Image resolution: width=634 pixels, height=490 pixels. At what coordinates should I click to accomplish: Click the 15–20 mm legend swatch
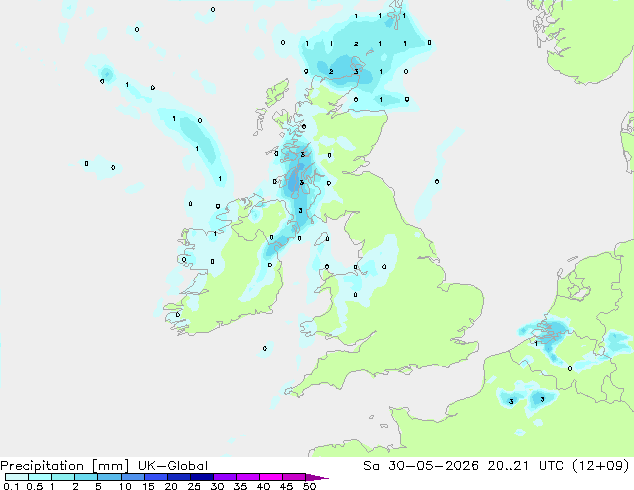(x=156, y=477)
